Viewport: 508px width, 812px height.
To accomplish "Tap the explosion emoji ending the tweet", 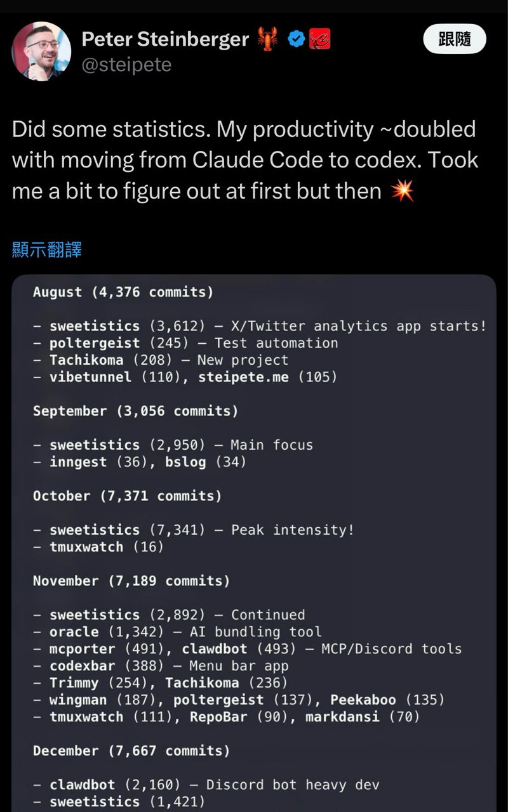I will pos(402,190).
